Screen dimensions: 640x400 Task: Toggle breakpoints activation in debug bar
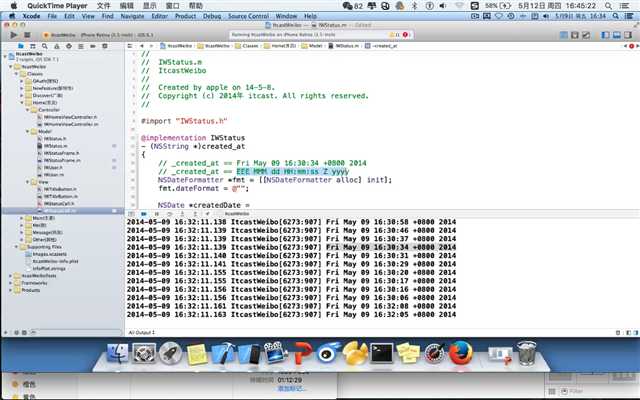click(x=143, y=213)
